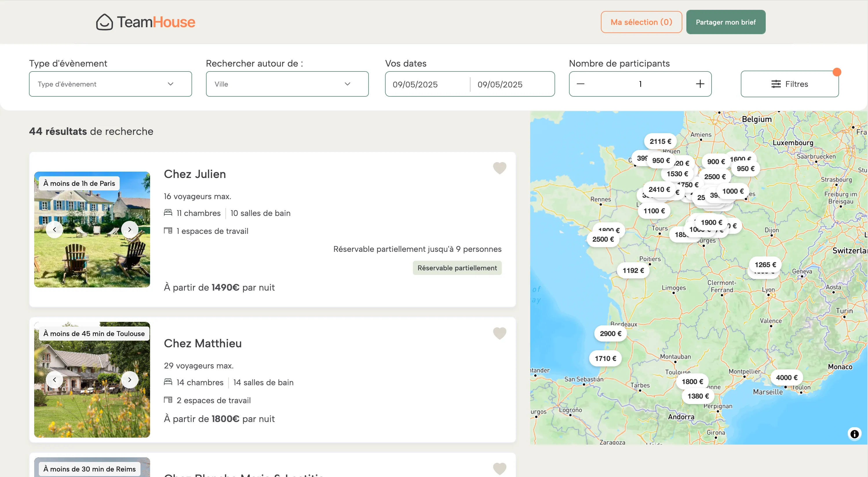
Task: Open the Chez Julien listing title
Action: (x=195, y=174)
